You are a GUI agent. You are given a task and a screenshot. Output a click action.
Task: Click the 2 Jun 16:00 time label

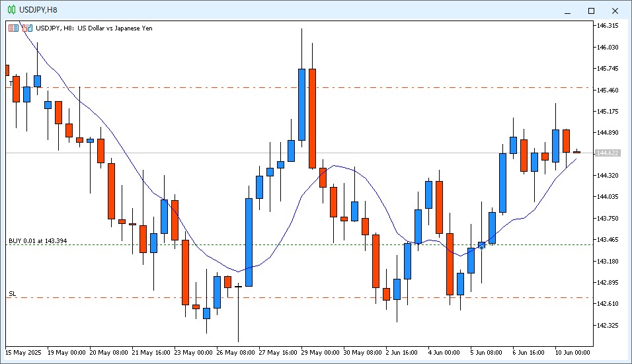402,353
